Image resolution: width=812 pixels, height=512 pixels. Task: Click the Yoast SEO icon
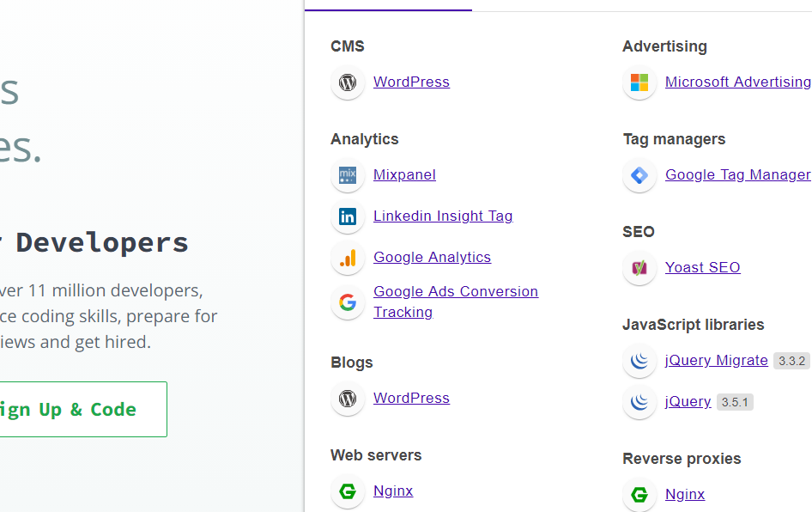click(639, 268)
